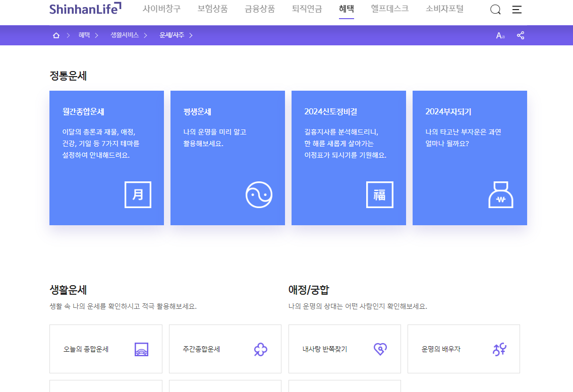The image size is (573, 392).
Task: Open the 2024신토정비결 card title
Action: coord(331,112)
